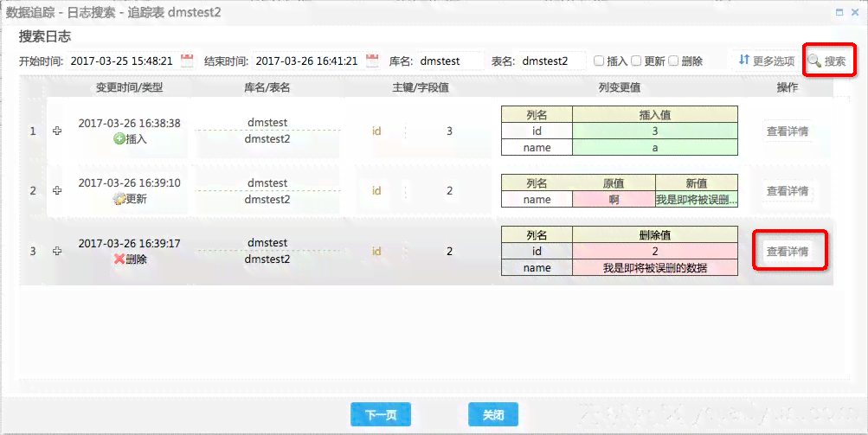
Task: Select timestamp 2017-03-26 16:39:10
Action: click(130, 182)
